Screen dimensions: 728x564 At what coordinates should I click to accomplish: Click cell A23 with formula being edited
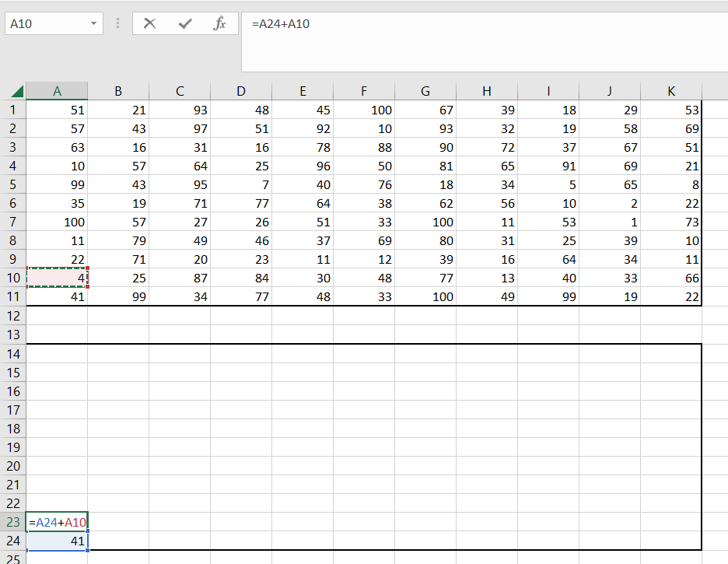click(x=57, y=522)
